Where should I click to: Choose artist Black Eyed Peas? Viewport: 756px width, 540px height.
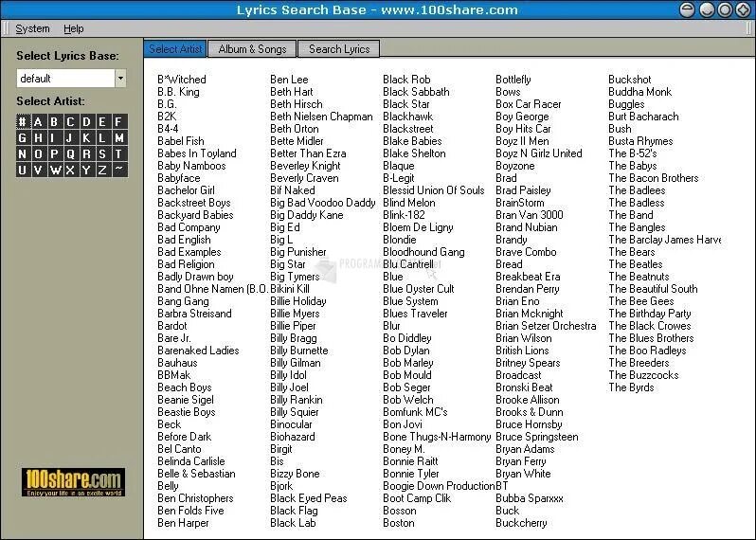pos(309,498)
